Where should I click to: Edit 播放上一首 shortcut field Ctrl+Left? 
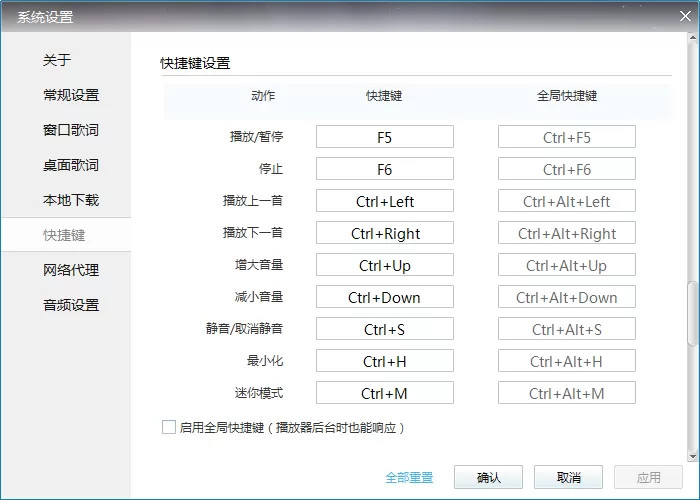[x=385, y=201]
